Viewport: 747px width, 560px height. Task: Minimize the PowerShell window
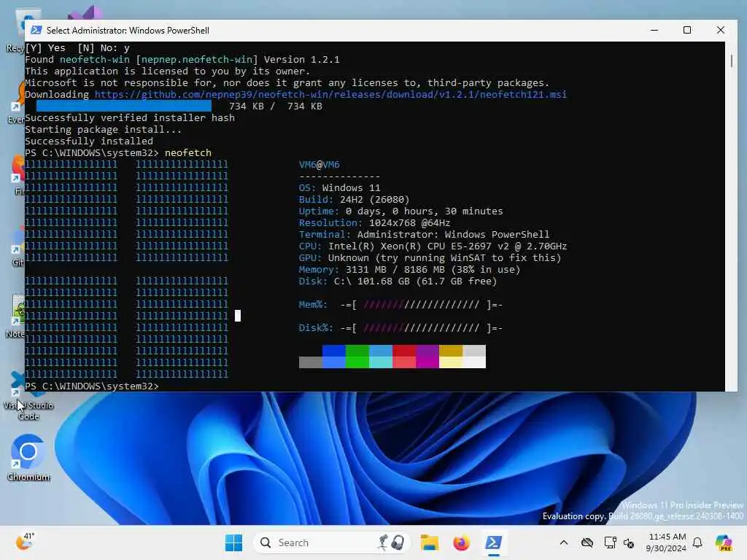point(654,30)
